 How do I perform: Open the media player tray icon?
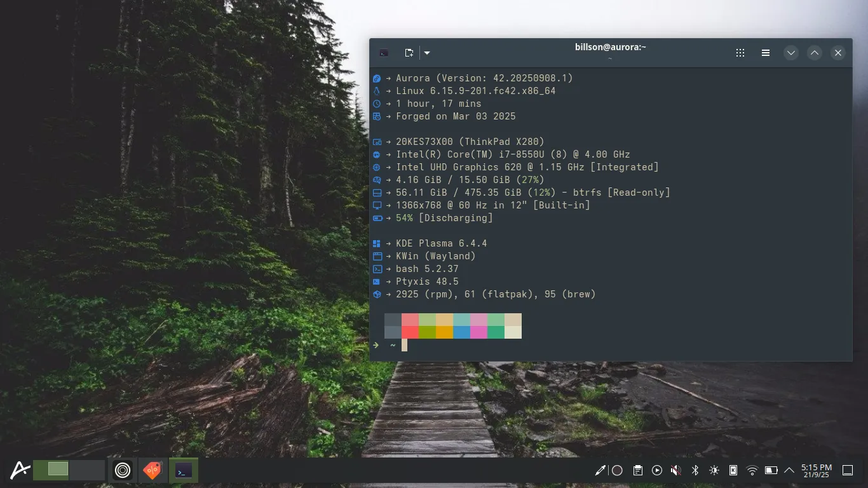(657, 470)
